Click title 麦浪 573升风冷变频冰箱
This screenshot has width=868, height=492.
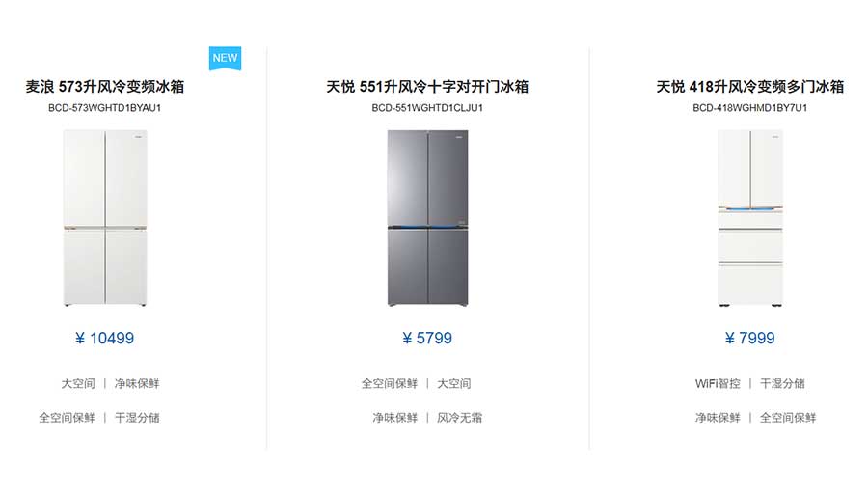105,87
